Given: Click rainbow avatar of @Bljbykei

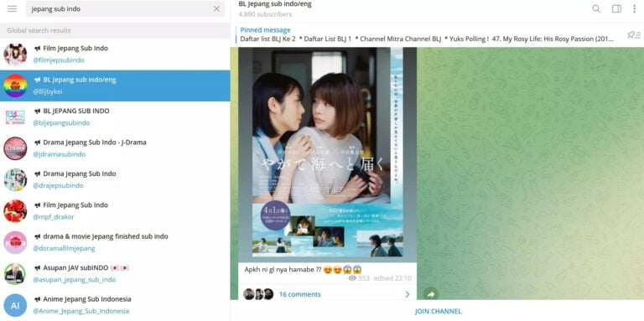Looking at the screenshot, I should 15,85.
